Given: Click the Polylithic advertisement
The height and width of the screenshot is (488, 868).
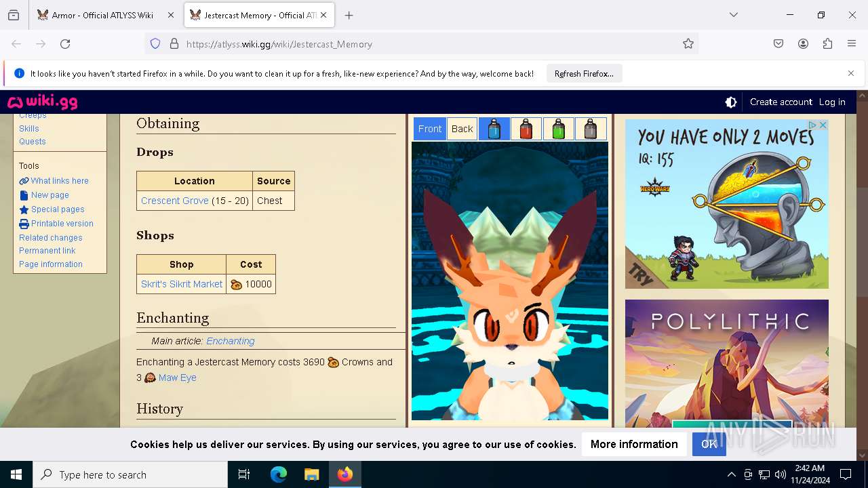Looking at the screenshot, I should 727,363.
